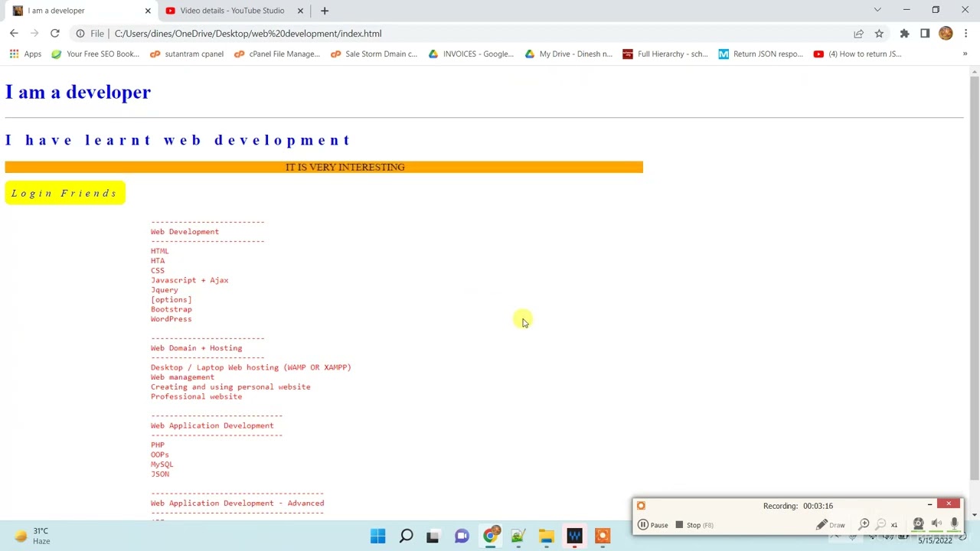This screenshot has width=980, height=551.
Task: Open Windows Search from the taskbar
Action: (x=407, y=536)
